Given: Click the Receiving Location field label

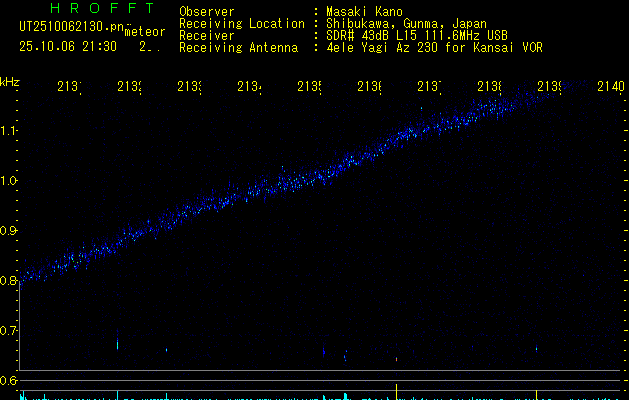Looking at the screenshot, I should [242, 24].
